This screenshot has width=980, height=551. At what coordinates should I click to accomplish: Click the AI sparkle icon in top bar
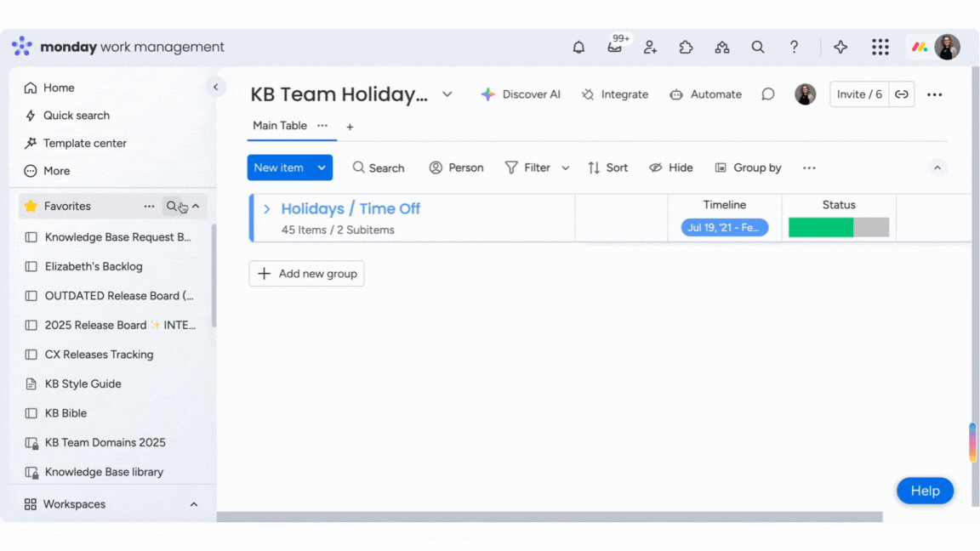840,47
